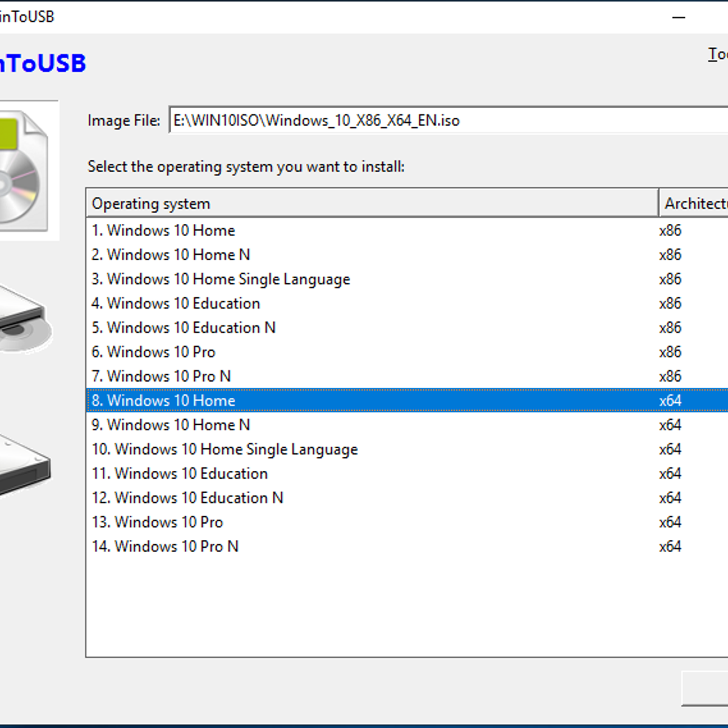
Task: Select entry 2, Windows 10 Home N x86
Action: pos(171,255)
